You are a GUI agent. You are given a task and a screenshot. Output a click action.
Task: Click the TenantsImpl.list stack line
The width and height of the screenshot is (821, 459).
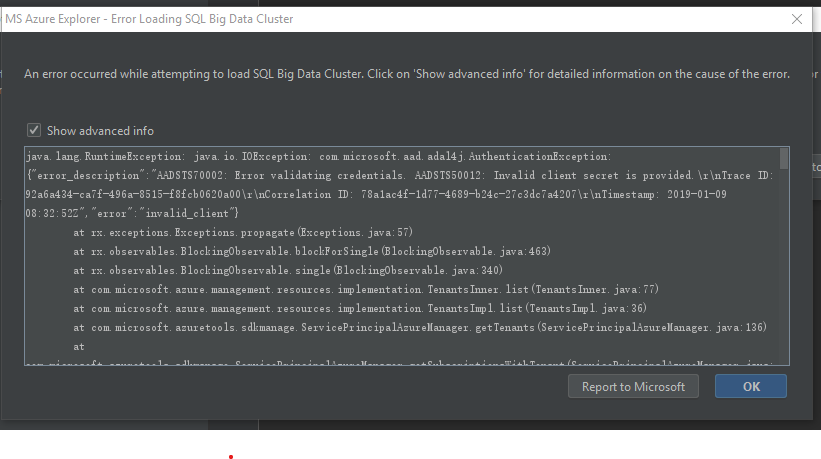(360, 308)
